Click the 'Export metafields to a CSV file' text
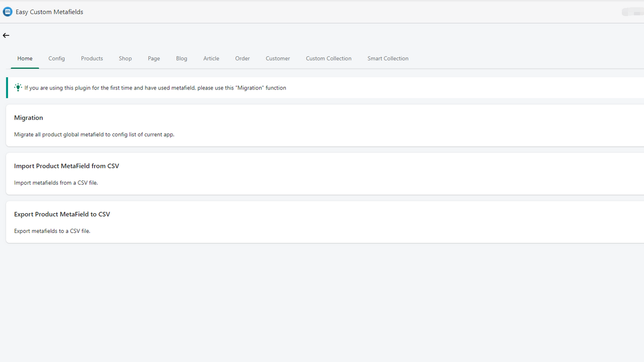This screenshot has width=644, height=362. point(52,231)
